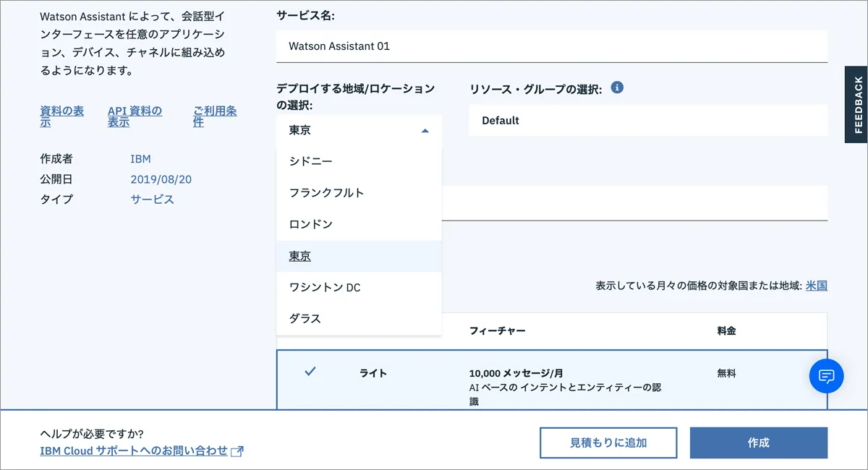Open the chat support bubble icon
This screenshot has width=868, height=470.
(x=827, y=376)
